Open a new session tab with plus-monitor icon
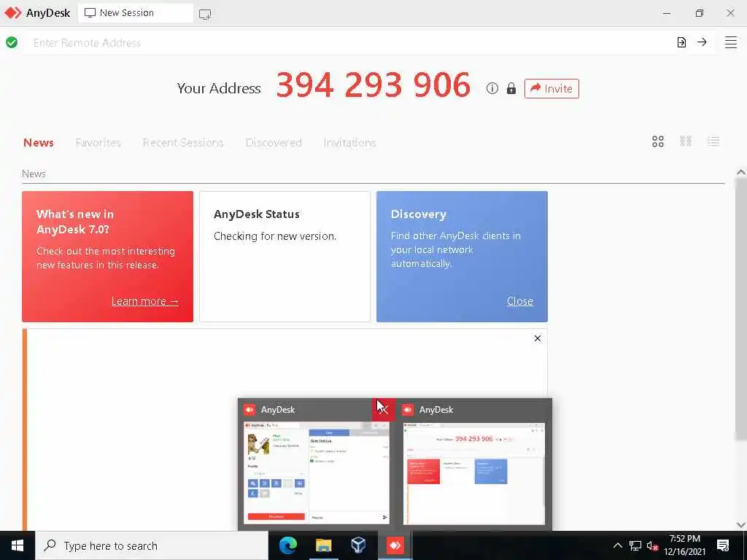The height and width of the screenshot is (560, 747). [x=205, y=14]
